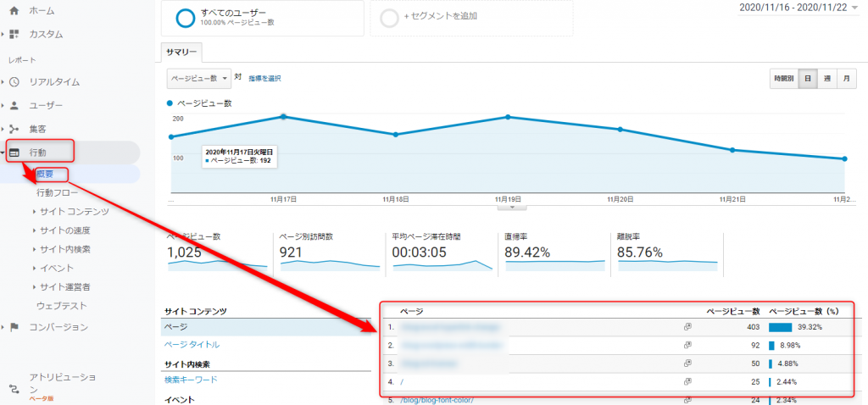Screen dimensions: 868x405
Task: Open ウェブテスト in the sidebar
Action: coord(61,305)
